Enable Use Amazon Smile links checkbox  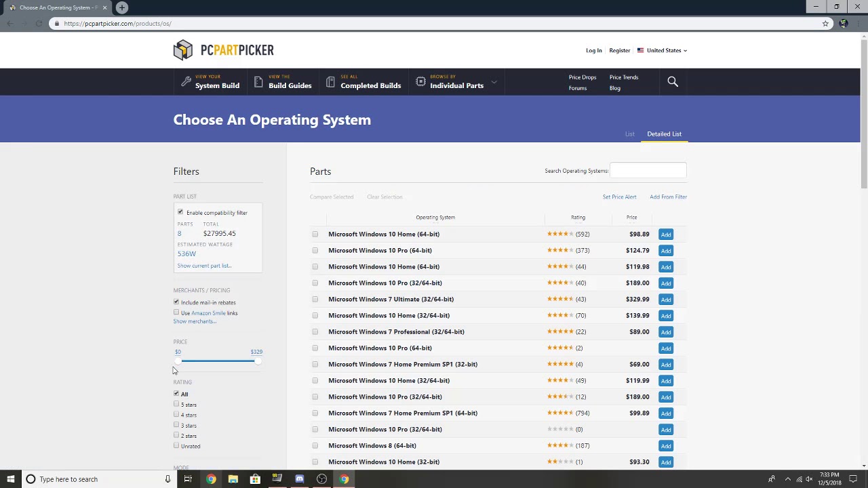coord(176,312)
